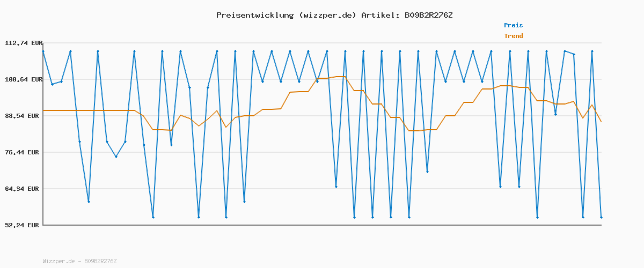Select the orange Trend legend label
The width and height of the screenshot is (644, 268).
[513, 36]
